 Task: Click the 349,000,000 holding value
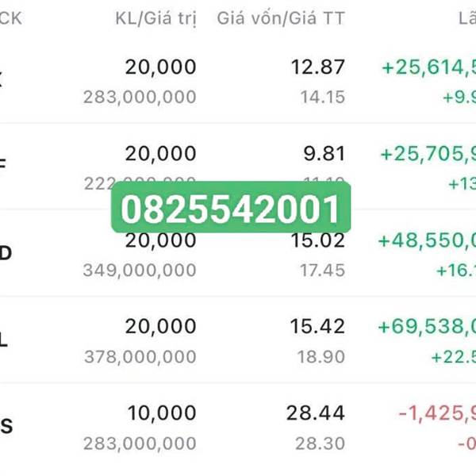pyautogui.click(x=140, y=271)
